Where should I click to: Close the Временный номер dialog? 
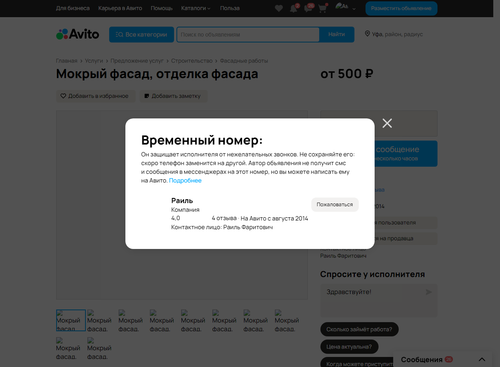pyautogui.click(x=387, y=123)
